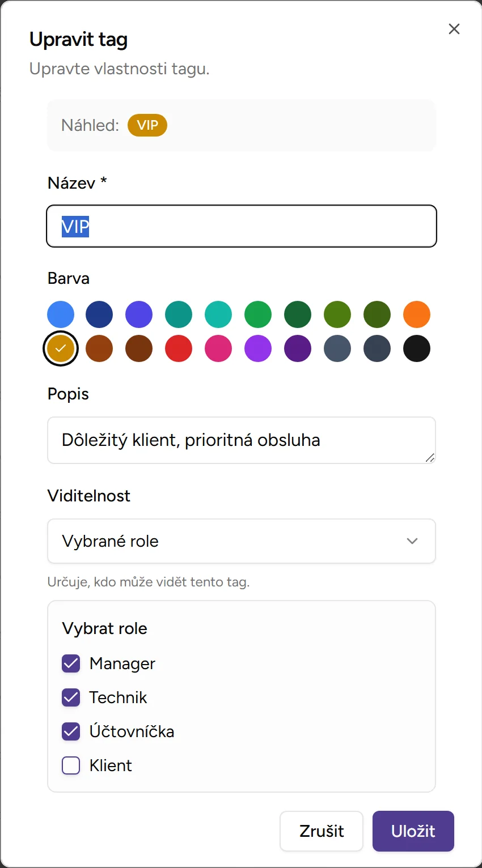The width and height of the screenshot is (482, 868).
Task: Click into the Popis description field
Action: coord(241,440)
